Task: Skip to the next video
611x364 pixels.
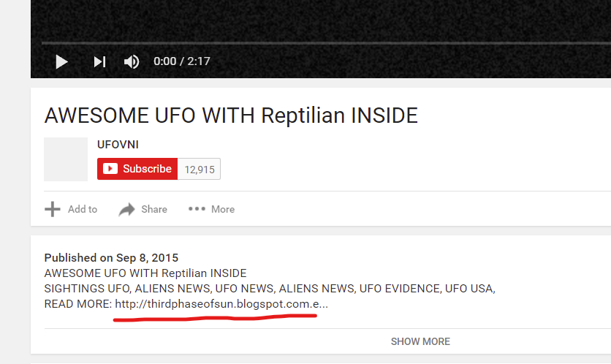Action: tap(99, 62)
